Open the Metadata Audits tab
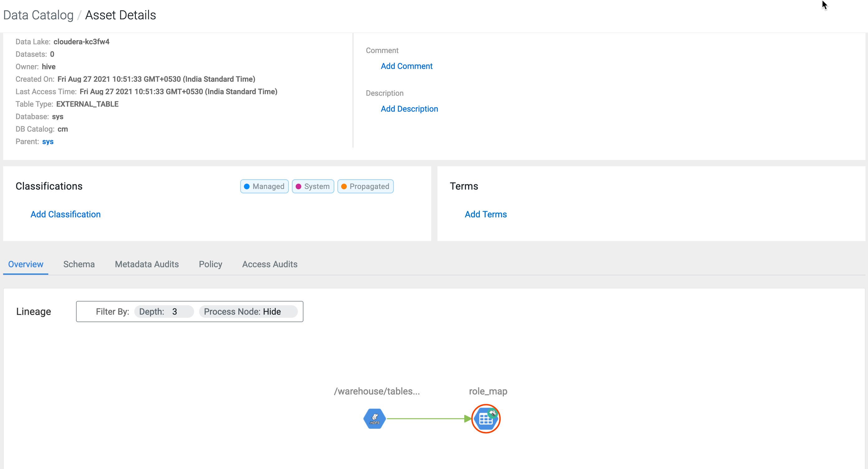868x469 pixels. [146, 264]
